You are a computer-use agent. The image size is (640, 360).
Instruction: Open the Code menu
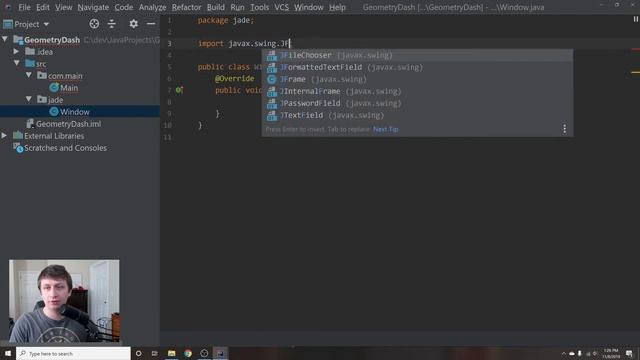coord(124,7)
